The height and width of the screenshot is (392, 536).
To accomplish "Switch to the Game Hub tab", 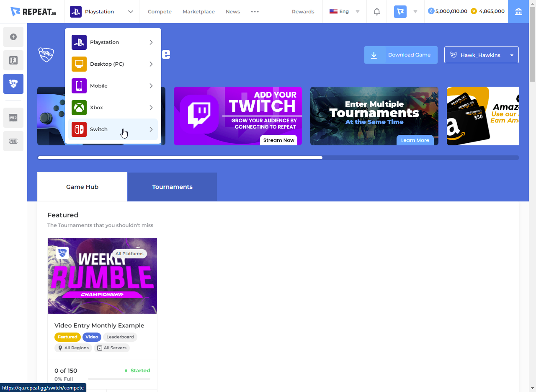I will pyautogui.click(x=82, y=187).
